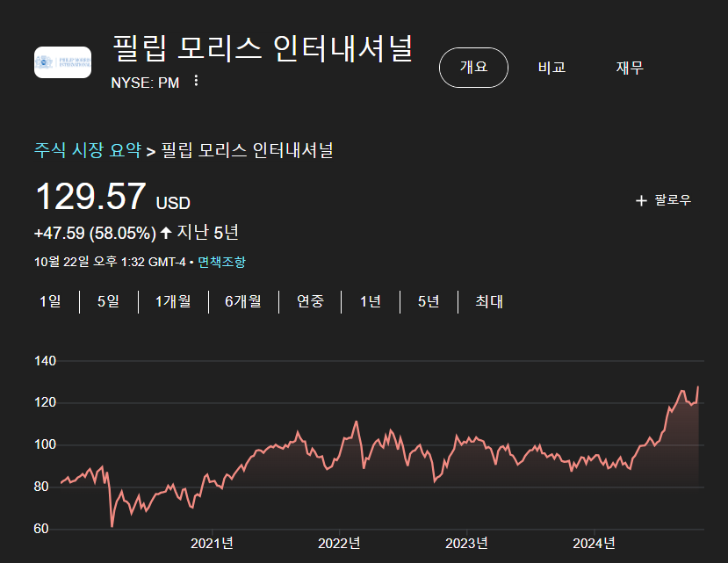Click the 80 y-axis label
728x563 pixels.
(x=41, y=487)
